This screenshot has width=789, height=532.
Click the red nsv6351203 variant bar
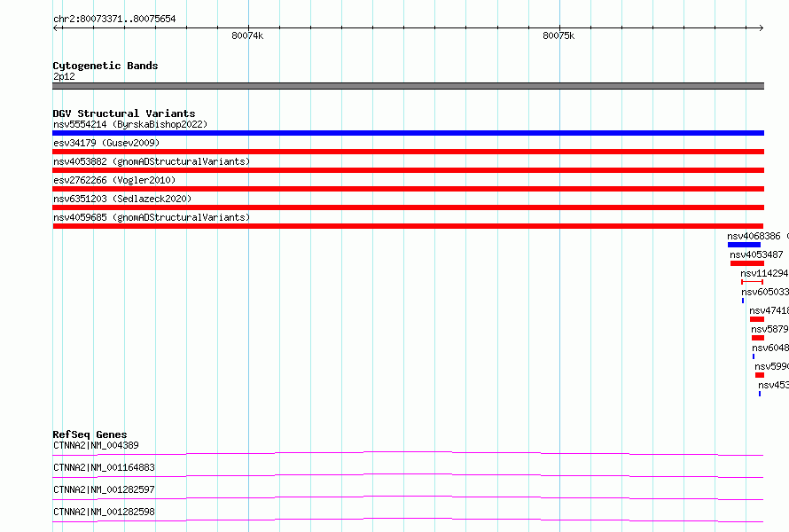click(x=408, y=207)
